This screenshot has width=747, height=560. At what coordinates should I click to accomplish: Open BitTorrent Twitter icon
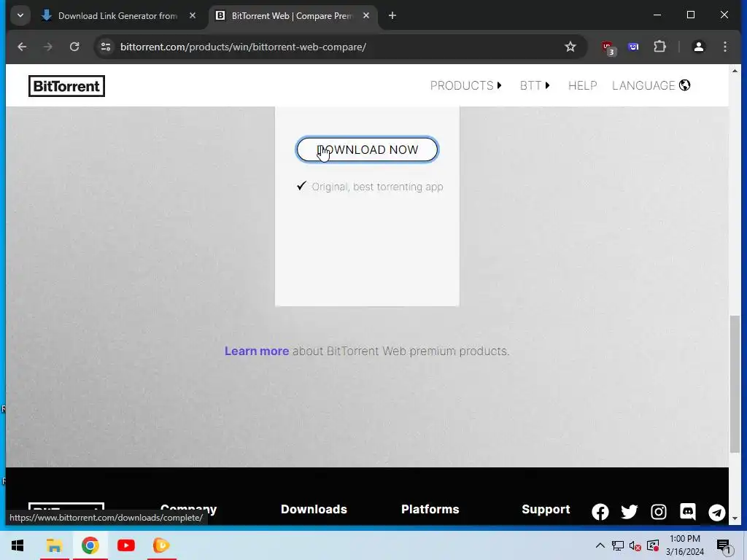pos(630,512)
